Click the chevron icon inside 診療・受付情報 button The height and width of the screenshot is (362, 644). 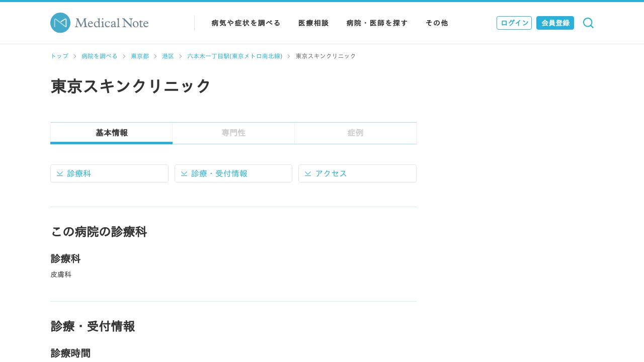point(184,173)
